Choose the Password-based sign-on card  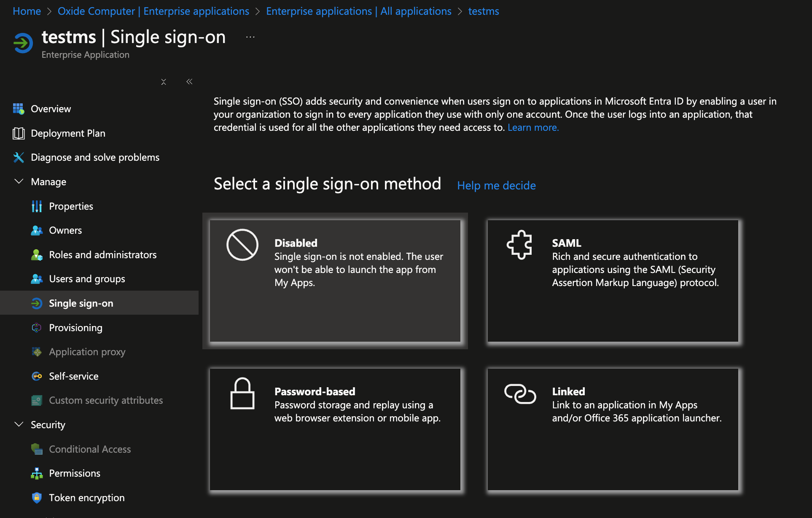(335, 429)
